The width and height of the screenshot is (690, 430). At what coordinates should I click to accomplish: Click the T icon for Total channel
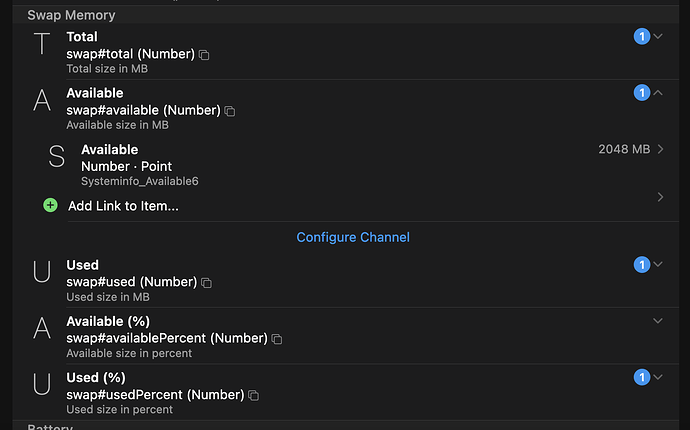pos(42,44)
